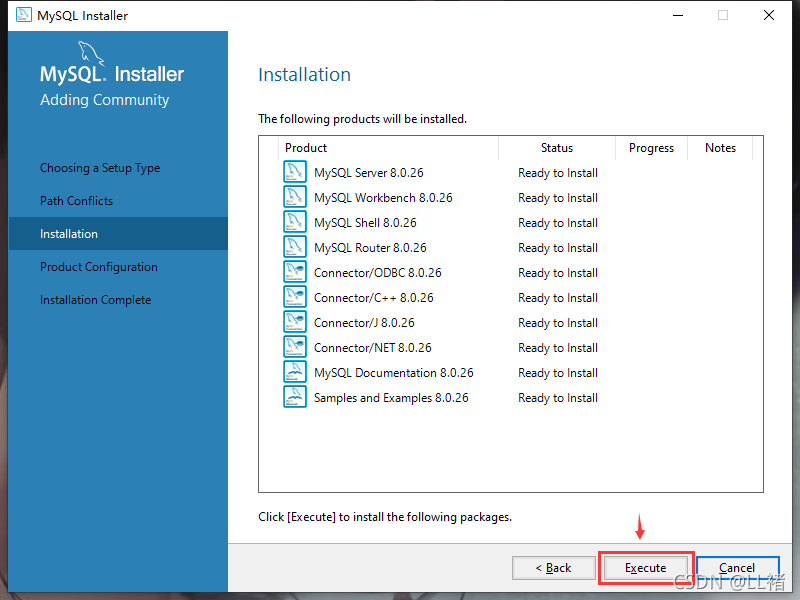Click Ready to Install status for MySQL Shell

click(558, 223)
